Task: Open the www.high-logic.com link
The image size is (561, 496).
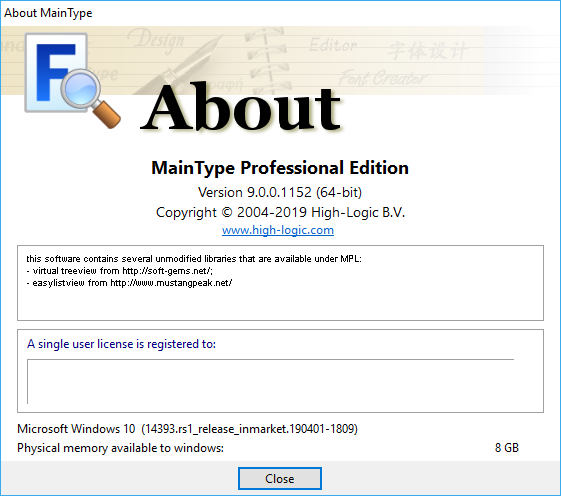Action: (x=278, y=230)
